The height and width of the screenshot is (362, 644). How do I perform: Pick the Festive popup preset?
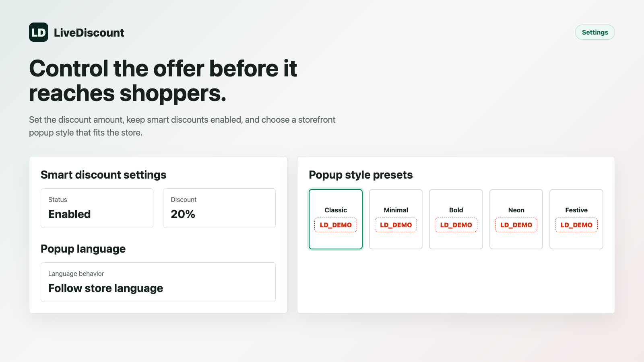click(x=576, y=219)
